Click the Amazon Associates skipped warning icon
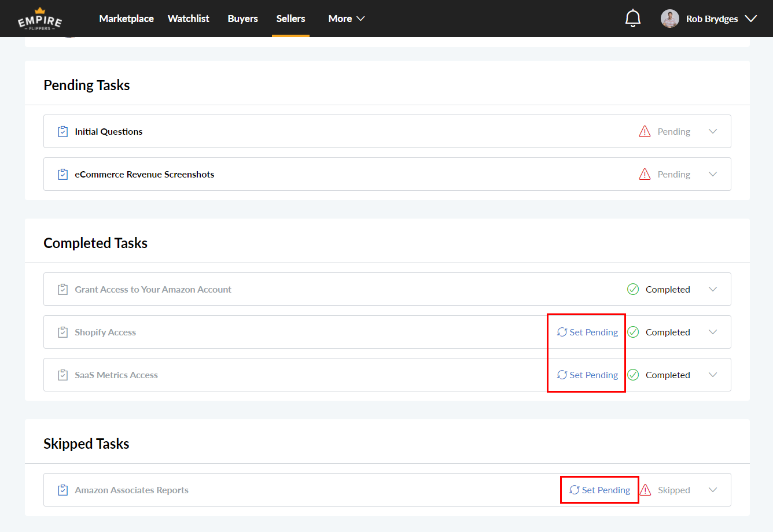Image resolution: width=773 pixels, height=532 pixels. 646,490
